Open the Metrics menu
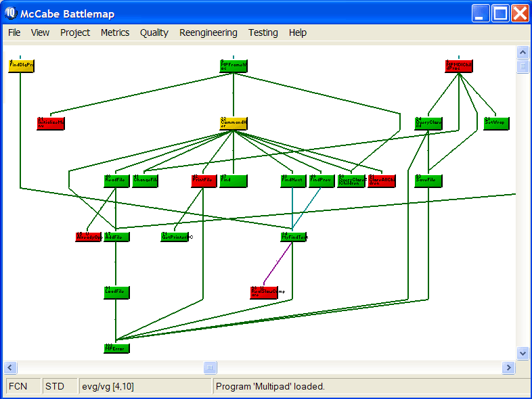Viewport: 532px width, 399px height. click(x=115, y=32)
